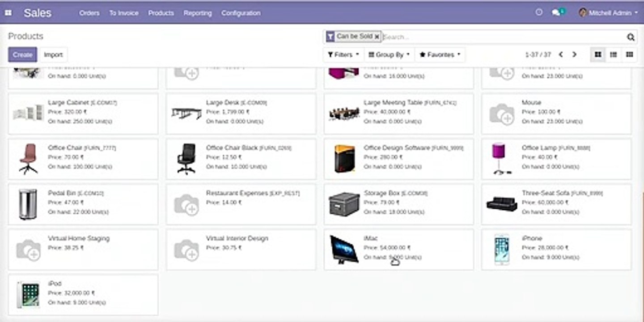The width and height of the screenshot is (644, 322).
Task: Click the Large Cabinet image
Action: (x=28, y=113)
